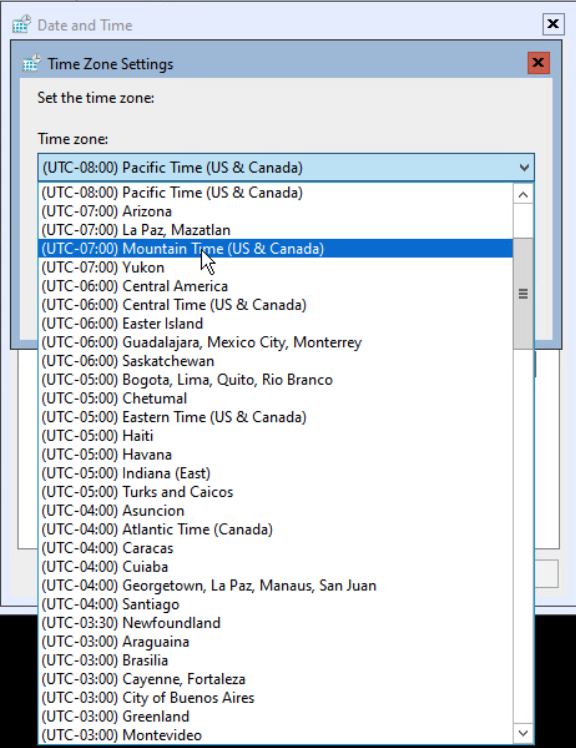Close the Date and Time window
Screen dimensions: 576x748
553,24
